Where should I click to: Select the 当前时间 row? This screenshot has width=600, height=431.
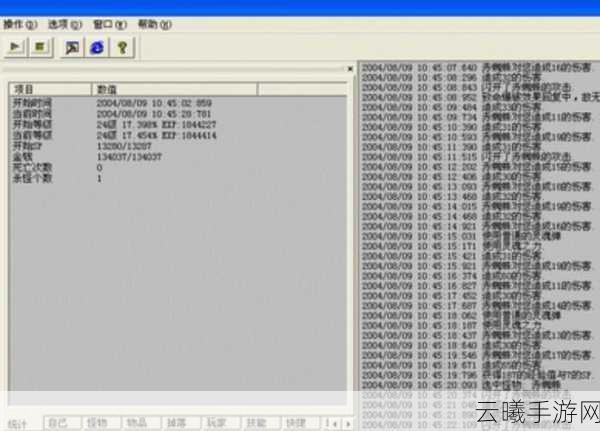(x=178, y=114)
